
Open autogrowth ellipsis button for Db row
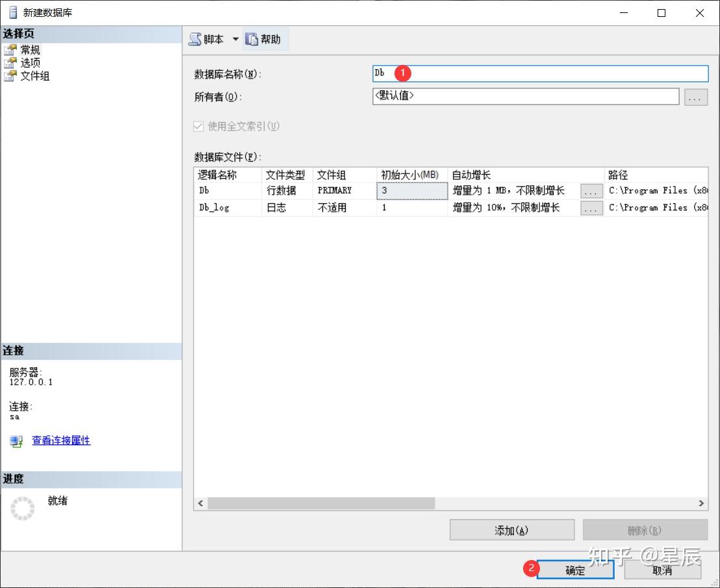591,192
